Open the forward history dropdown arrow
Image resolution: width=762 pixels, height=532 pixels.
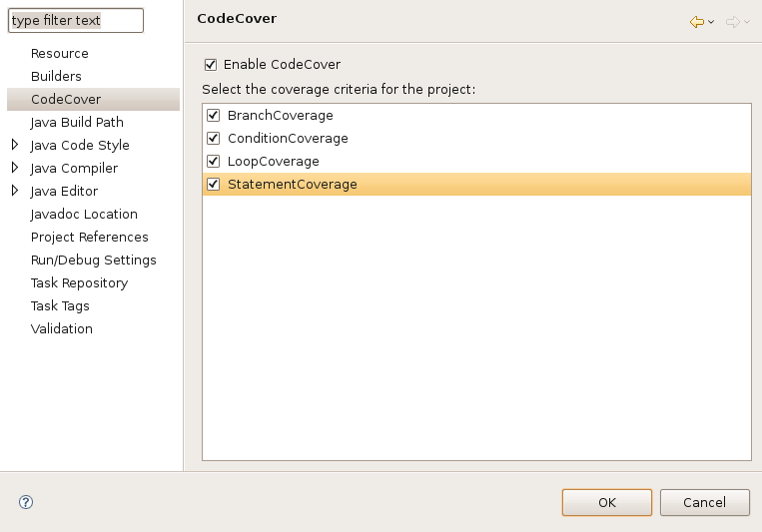[x=747, y=22]
